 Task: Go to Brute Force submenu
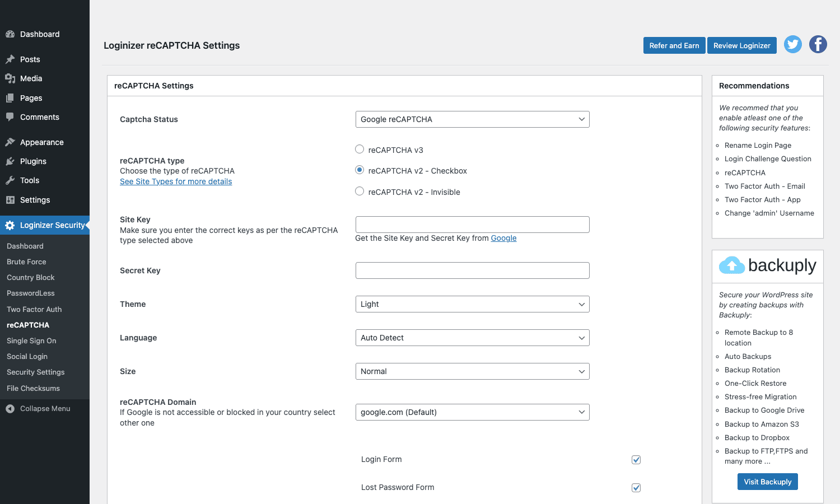[x=26, y=262]
